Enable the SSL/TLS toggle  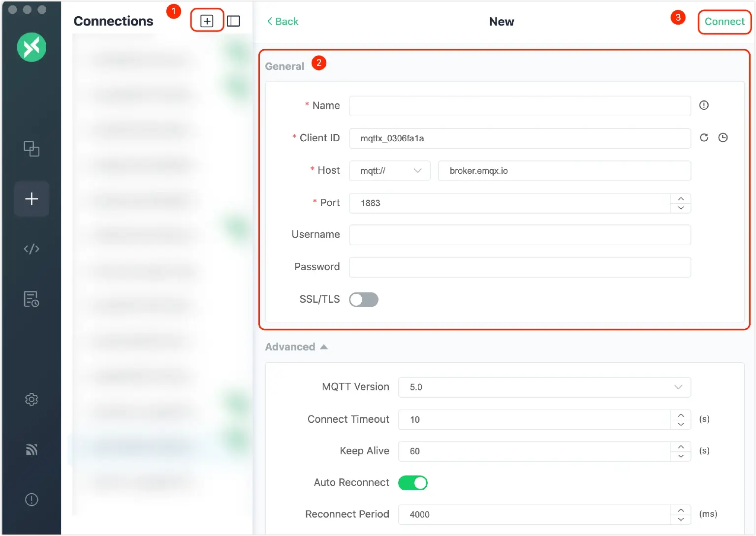coord(363,299)
